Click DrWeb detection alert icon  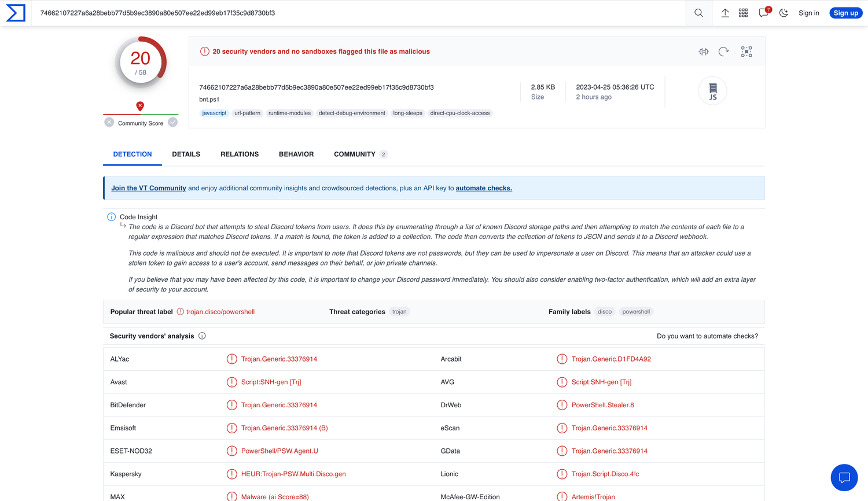pyautogui.click(x=562, y=405)
